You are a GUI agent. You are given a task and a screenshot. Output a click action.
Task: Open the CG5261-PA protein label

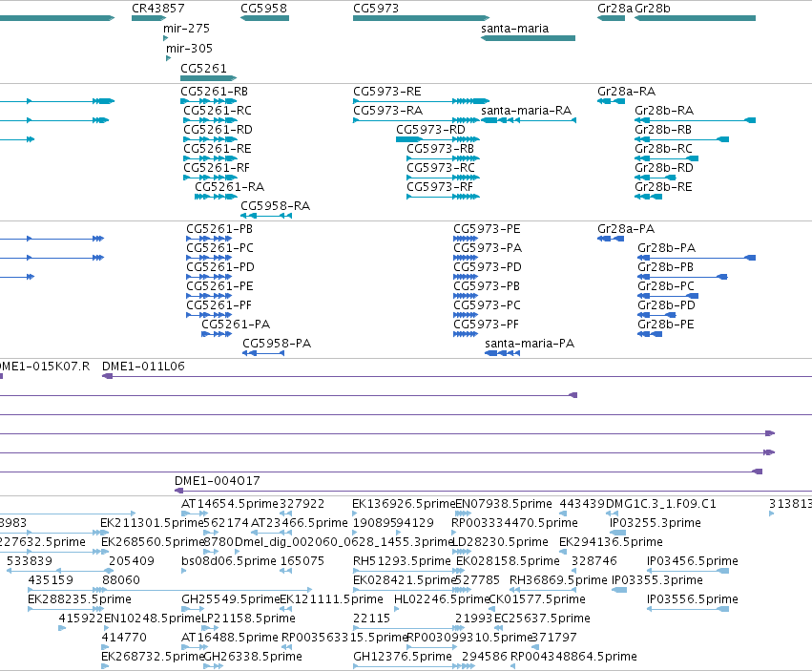click(x=236, y=325)
